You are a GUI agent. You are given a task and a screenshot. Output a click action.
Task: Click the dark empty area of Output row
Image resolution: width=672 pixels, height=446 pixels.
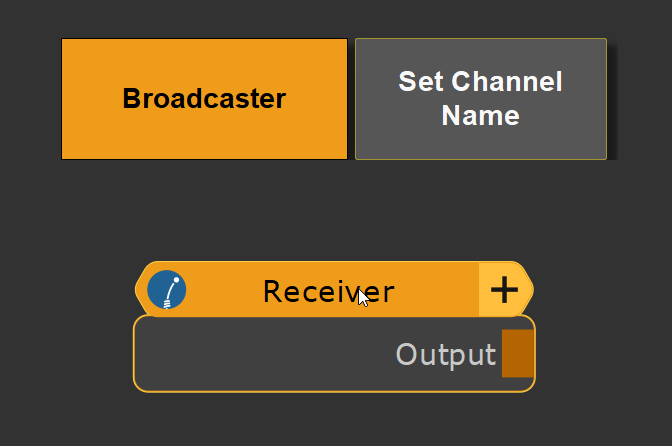point(260,354)
